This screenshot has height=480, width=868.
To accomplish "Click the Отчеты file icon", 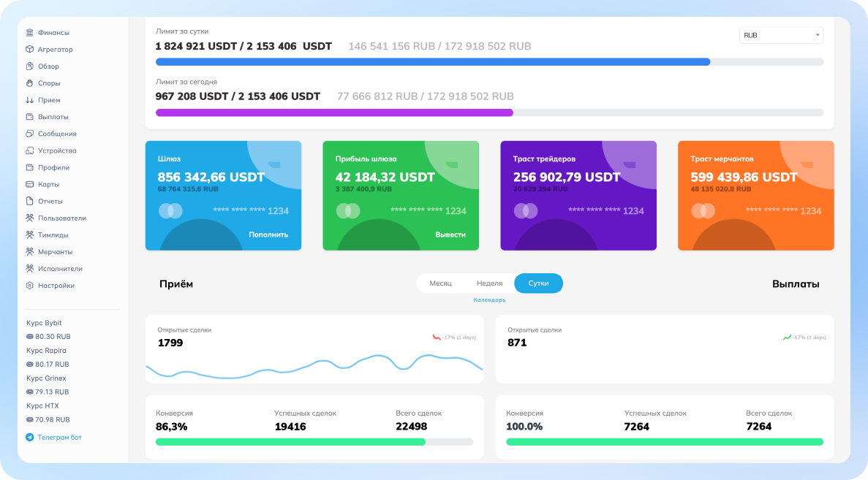I will [30, 202].
